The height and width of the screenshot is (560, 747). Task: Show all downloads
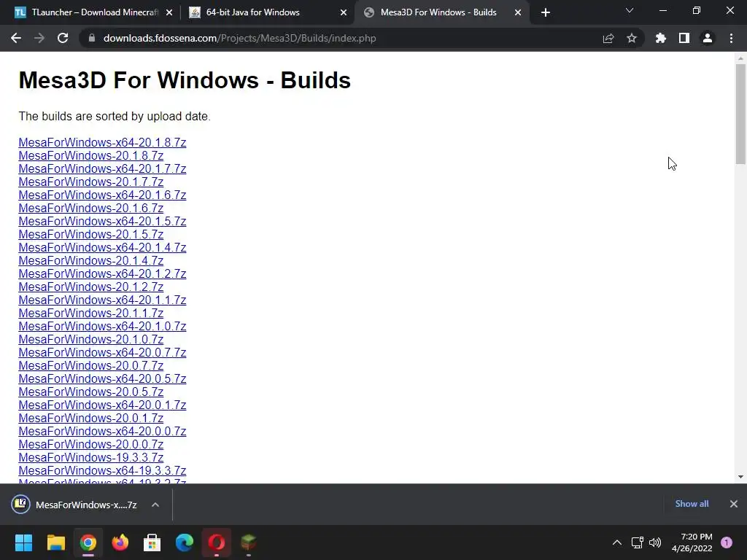tap(692, 504)
